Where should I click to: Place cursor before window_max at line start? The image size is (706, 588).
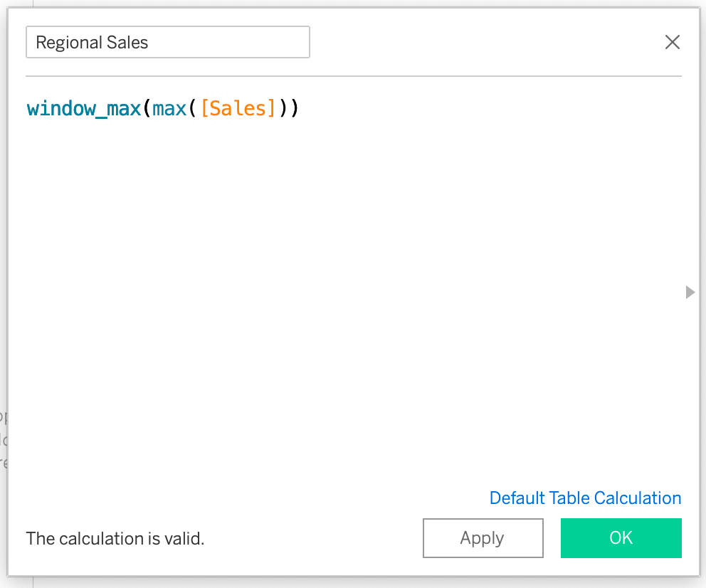[x=27, y=109]
